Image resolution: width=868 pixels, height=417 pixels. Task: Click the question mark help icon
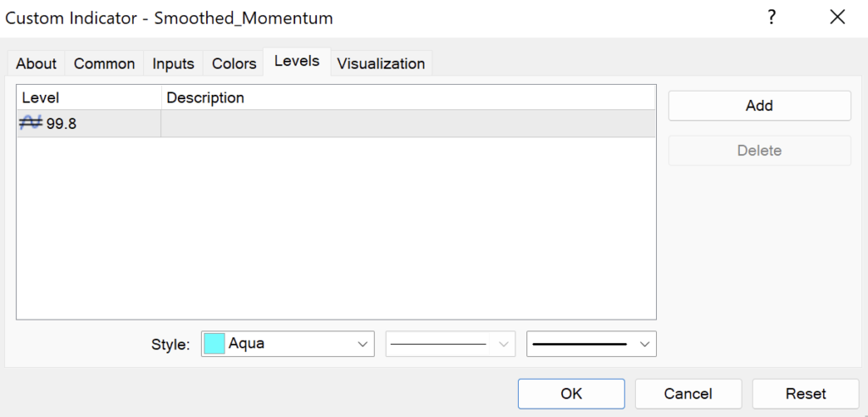[771, 17]
